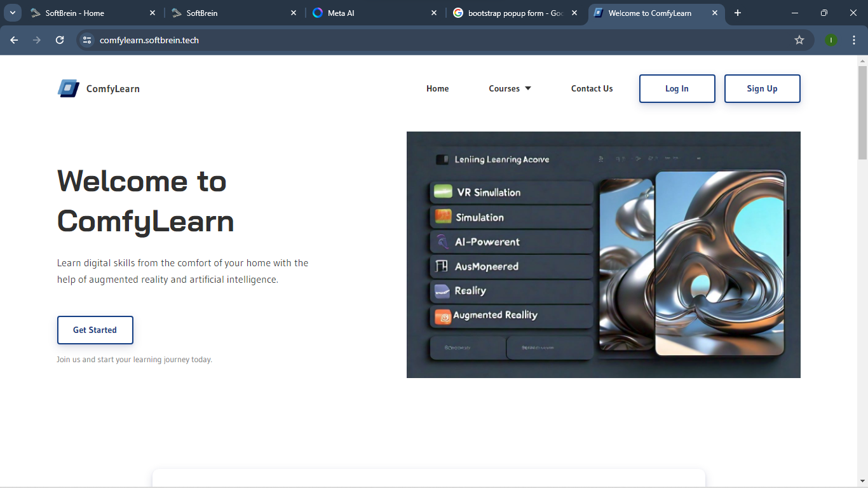The height and width of the screenshot is (488, 868).
Task: Click the Sign Up button
Action: (x=763, y=88)
